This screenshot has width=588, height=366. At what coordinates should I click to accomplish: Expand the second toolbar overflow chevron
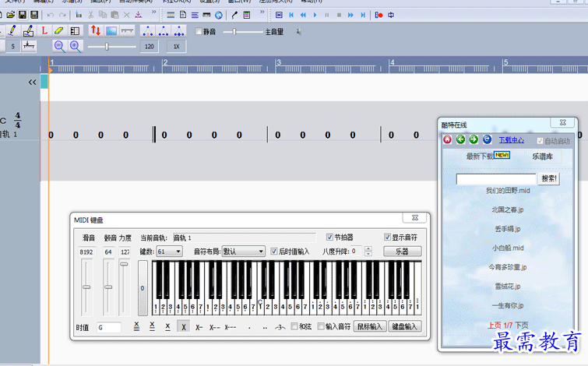tap(262, 12)
